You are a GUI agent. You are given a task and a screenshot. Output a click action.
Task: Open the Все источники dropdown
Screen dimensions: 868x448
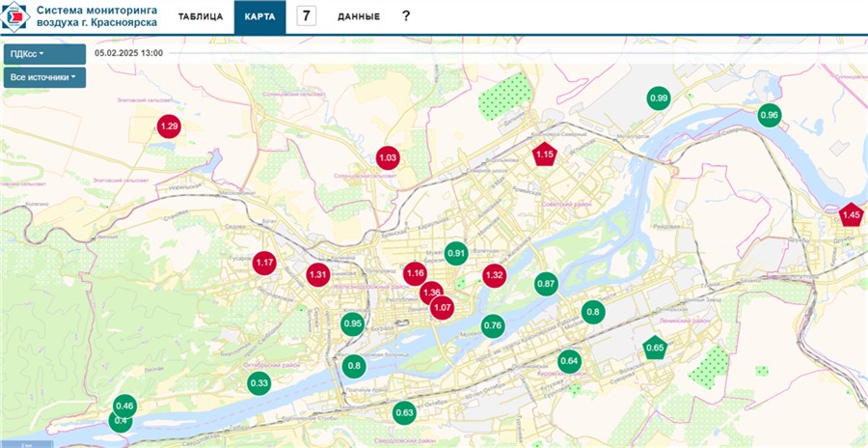(x=44, y=77)
